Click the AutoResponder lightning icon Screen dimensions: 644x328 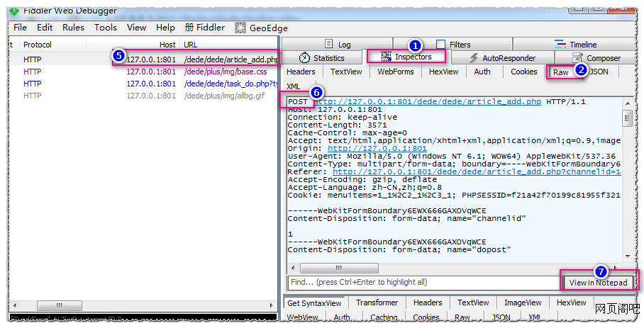[474, 58]
